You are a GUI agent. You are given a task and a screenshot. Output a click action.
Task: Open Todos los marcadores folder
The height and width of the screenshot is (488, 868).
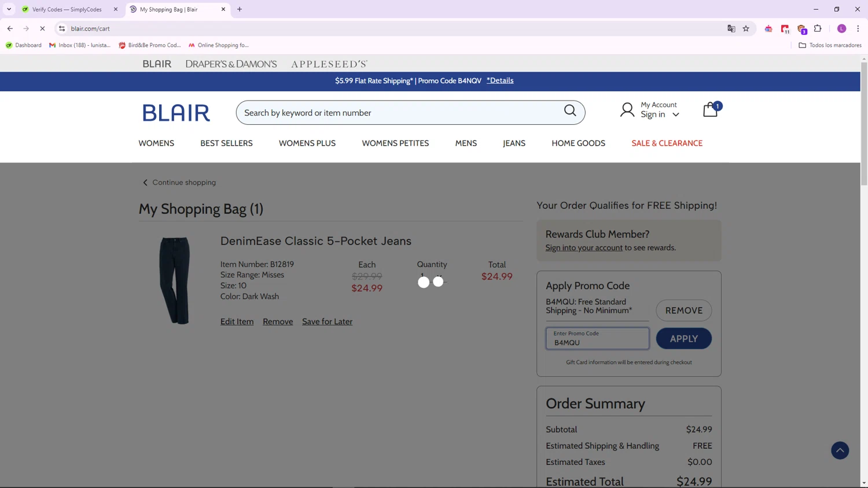pos(830,45)
